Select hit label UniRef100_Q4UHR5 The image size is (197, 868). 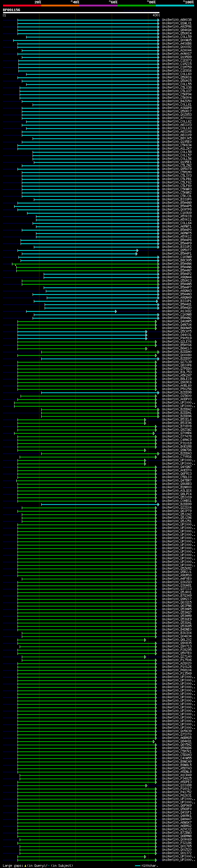(x=177, y=321)
